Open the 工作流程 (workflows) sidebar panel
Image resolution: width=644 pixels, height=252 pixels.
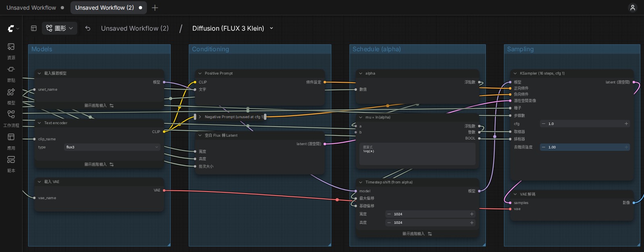(11, 119)
